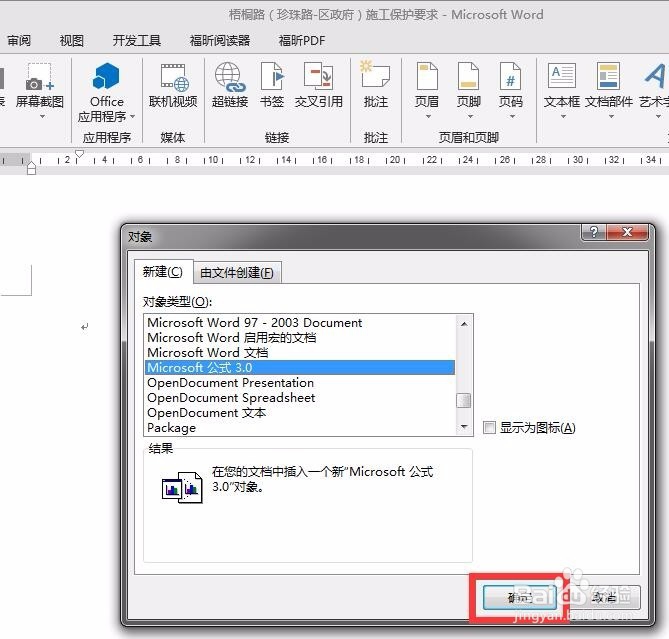Click the Page Number (页码) icon
The width and height of the screenshot is (669, 639).
(510, 76)
